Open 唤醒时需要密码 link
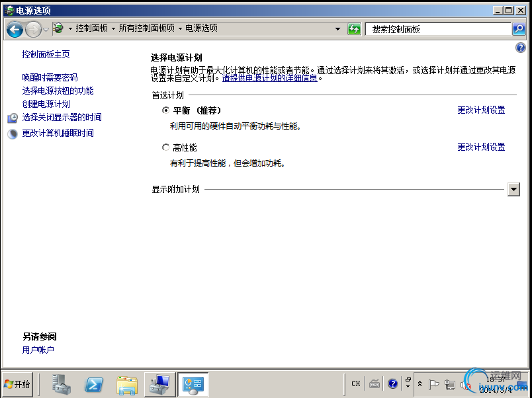This screenshot has width=532, height=398. pos(50,77)
